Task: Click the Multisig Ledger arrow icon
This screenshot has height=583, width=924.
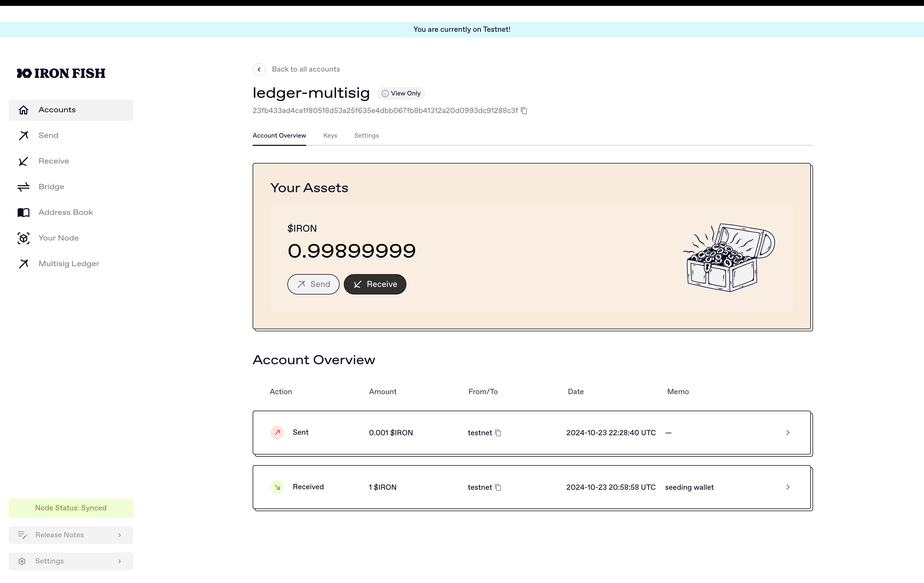Action: (x=24, y=264)
